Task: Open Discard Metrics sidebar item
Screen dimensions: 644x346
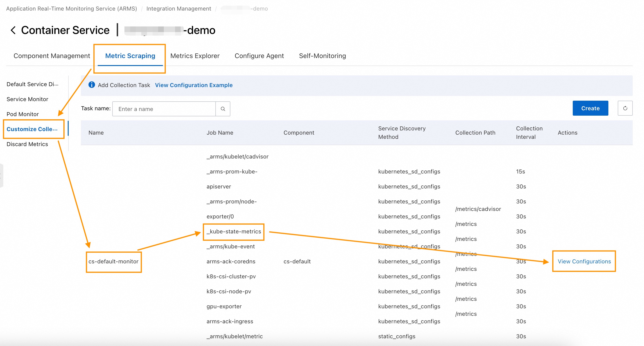Action: (27, 144)
